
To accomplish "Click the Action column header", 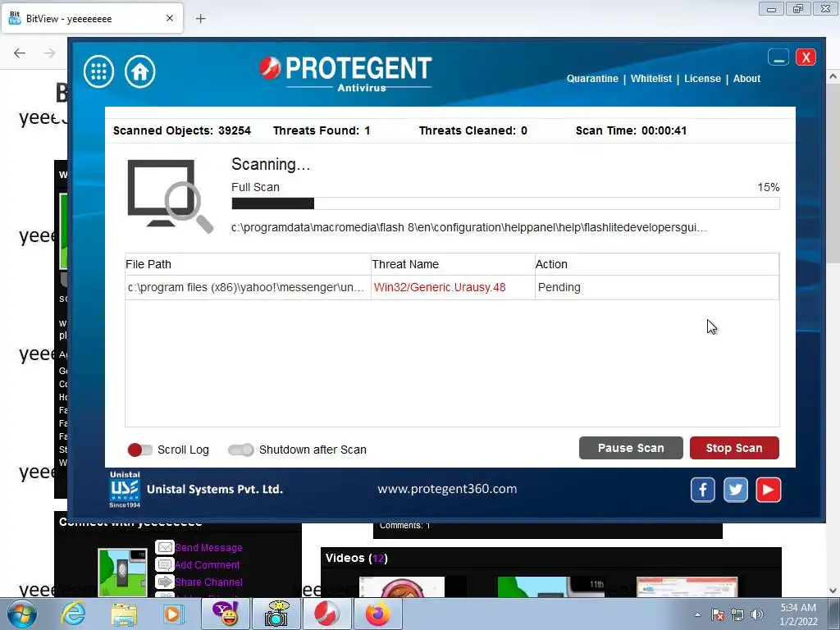I will click(x=657, y=264).
